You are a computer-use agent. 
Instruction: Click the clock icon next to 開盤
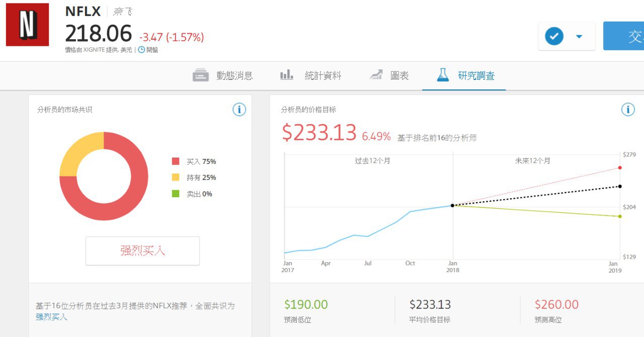pos(141,50)
